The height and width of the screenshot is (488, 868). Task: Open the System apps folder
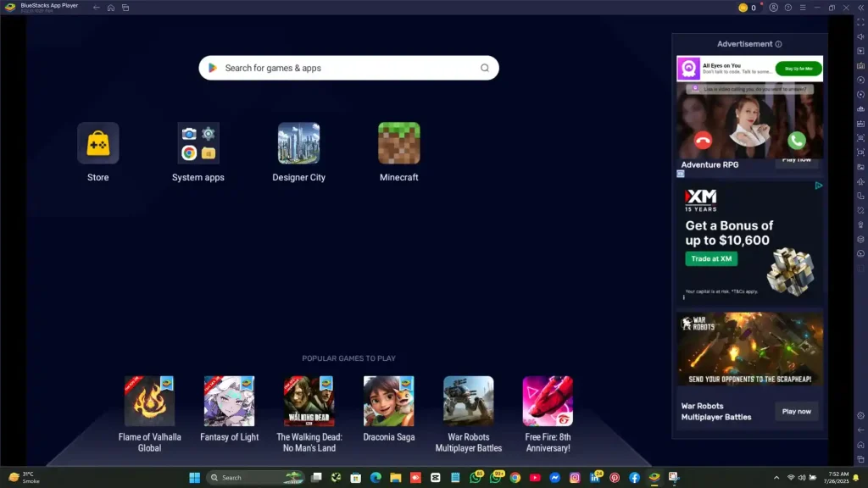click(198, 143)
